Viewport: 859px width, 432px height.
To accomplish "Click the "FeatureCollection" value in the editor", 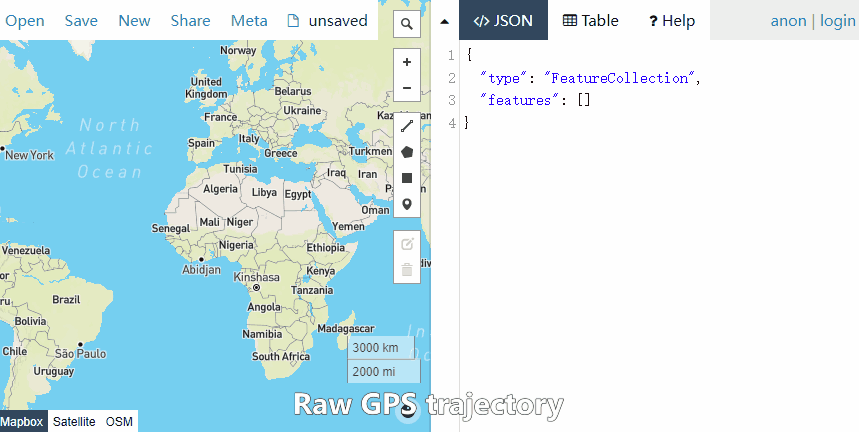I will pyautogui.click(x=620, y=78).
